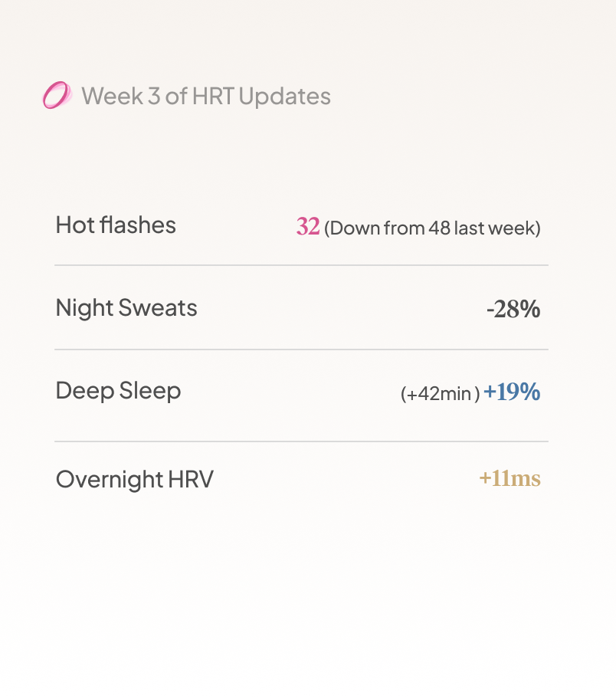Click the blue +19% deep sleep value
The width and height of the screenshot is (616, 699).
512,392
